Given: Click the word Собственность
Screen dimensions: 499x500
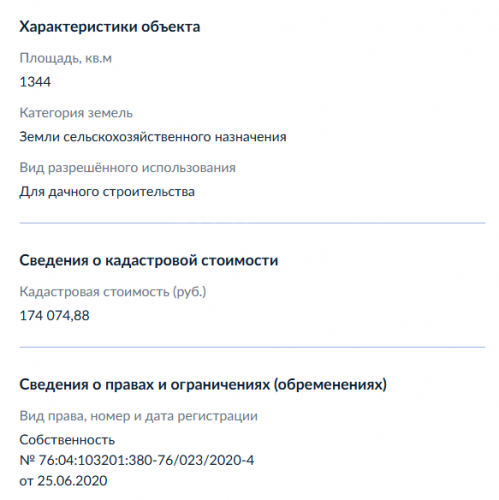Looking at the screenshot, I should click(67, 440).
